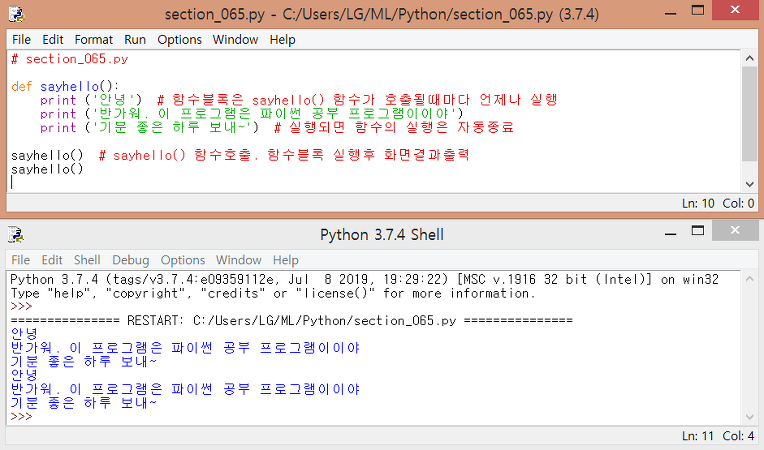Maximize the section_065.py editor window
Image resolution: width=764 pixels, height=450 pixels.
[x=698, y=11]
